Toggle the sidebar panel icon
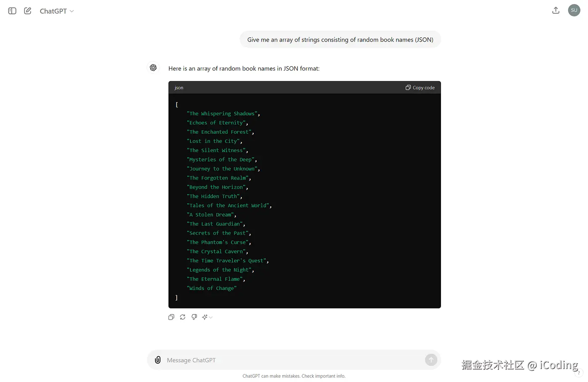 point(12,11)
